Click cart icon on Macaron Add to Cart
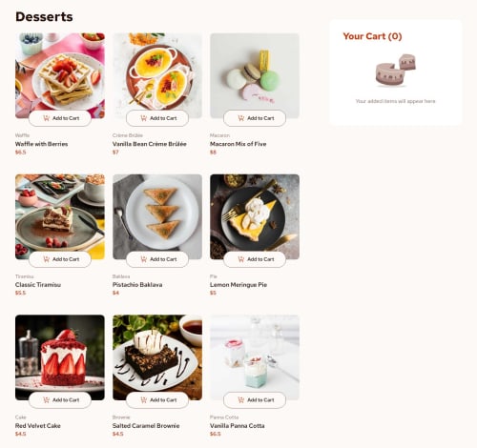The image size is (477, 448). pos(241,118)
